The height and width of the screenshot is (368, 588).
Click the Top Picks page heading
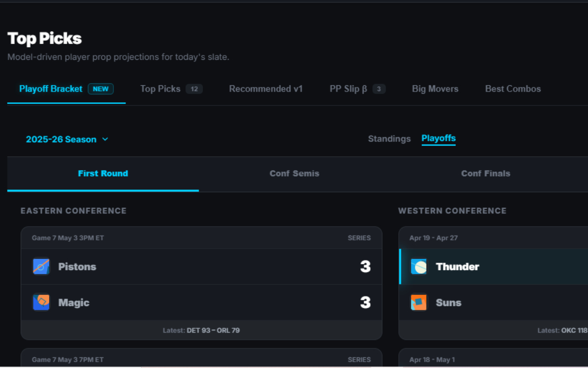click(x=44, y=38)
